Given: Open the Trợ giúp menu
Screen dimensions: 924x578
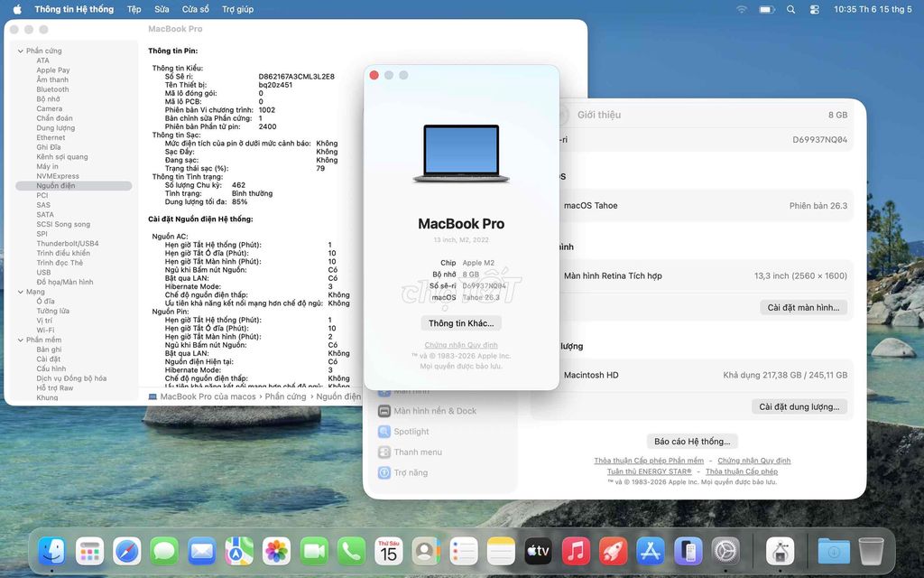Looking at the screenshot, I should tap(237, 9).
